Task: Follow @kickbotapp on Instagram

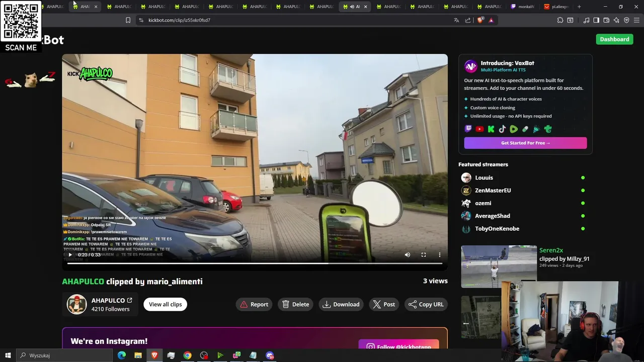Action: coord(398,346)
